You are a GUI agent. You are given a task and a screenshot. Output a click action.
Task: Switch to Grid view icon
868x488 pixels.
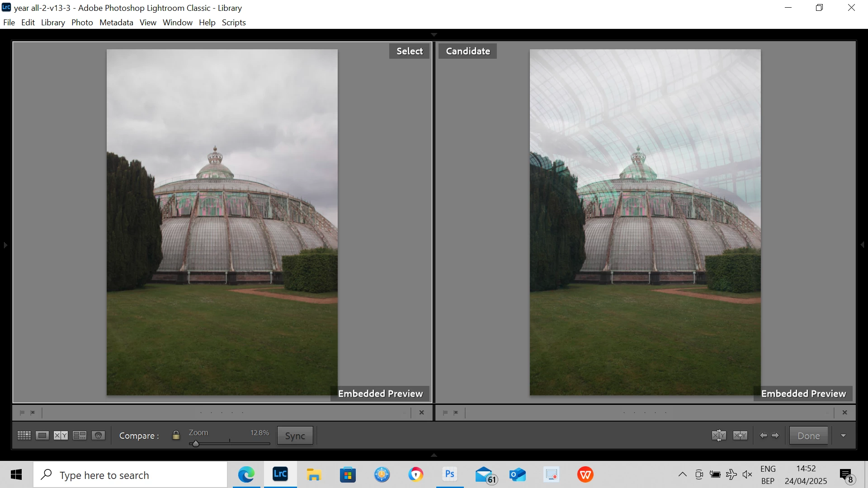(24, 436)
